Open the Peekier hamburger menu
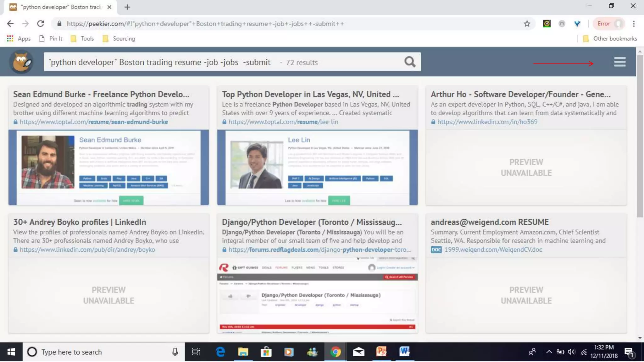Viewport: 644px width, 362px height. pos(619,62)
